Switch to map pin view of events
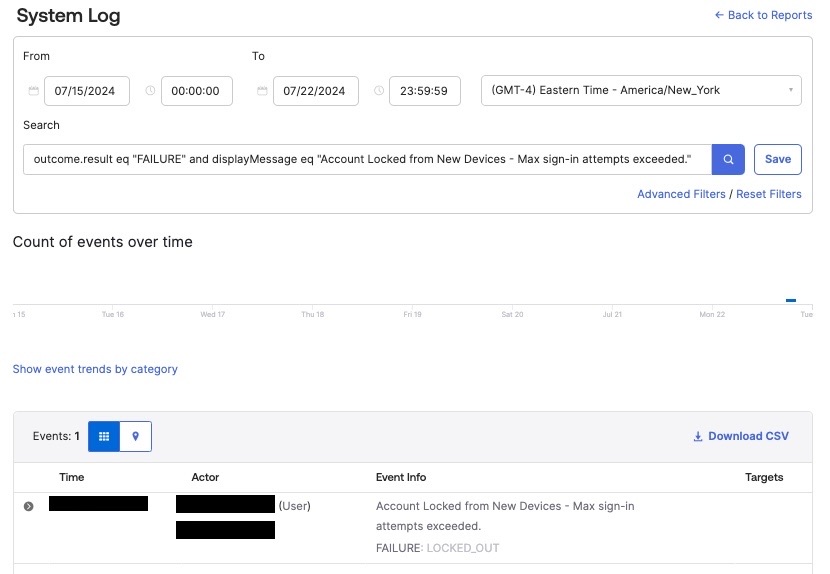This screenshot has width=830, height=574. pos(135,436)
